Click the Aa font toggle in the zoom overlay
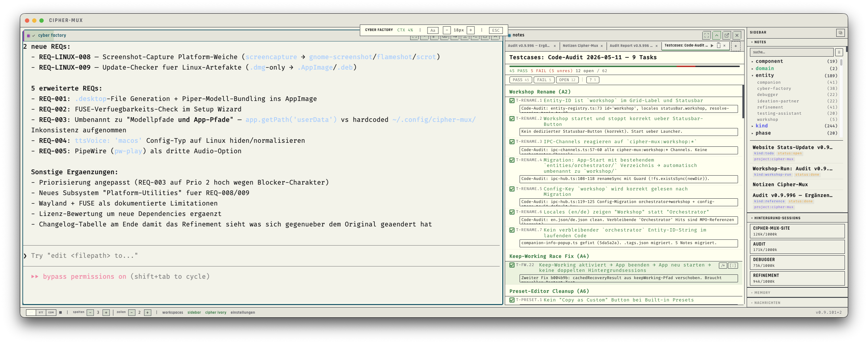868x344 pixels. coord(433,30)
